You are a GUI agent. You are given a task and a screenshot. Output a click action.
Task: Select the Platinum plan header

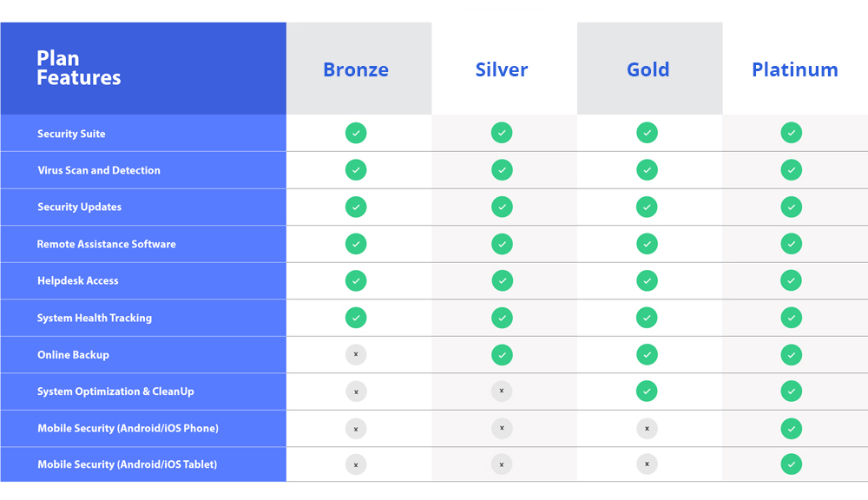click(795, 69)
